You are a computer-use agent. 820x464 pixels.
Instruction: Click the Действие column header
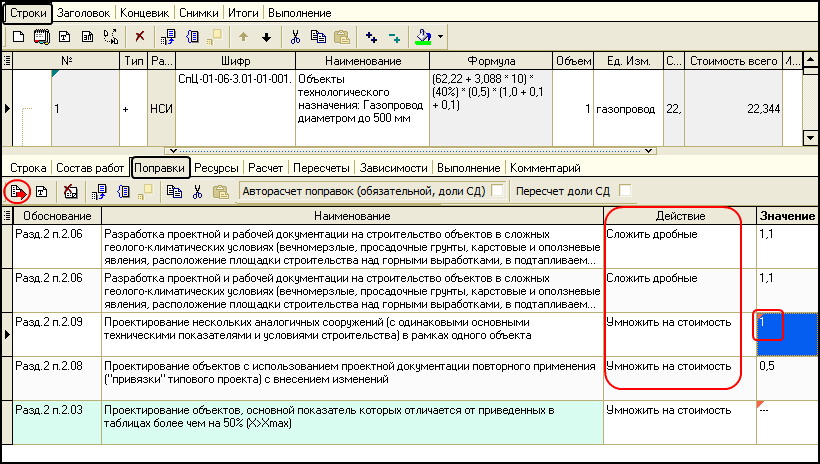point(679,216)
